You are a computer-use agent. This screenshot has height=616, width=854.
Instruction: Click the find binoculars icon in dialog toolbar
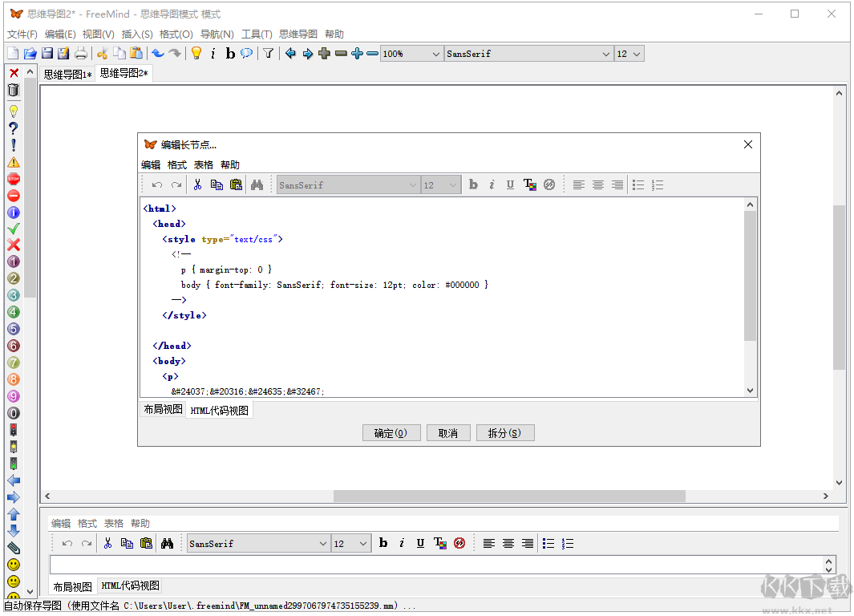click(x=257, y=185)
